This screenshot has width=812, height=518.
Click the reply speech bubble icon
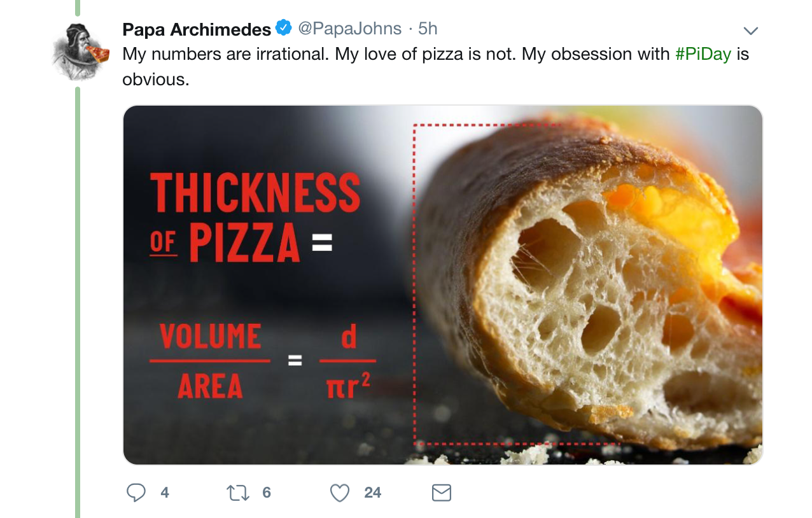(136, 493)
